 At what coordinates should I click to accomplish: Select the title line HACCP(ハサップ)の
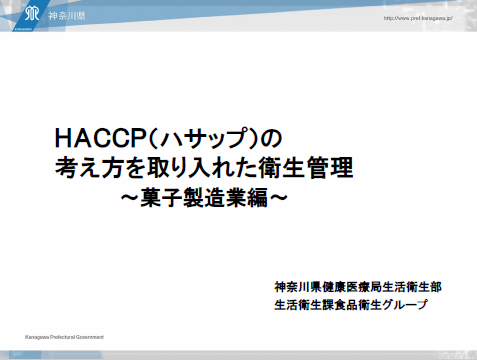click(169, 138)
